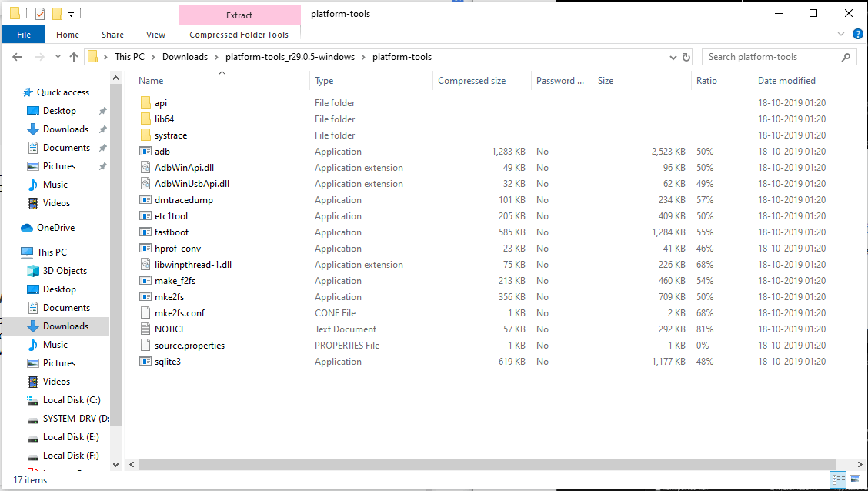Image resolution: width=868 pixels, height=491 pixels.
Task: Open the View ribbon tab
Action: 155,35
